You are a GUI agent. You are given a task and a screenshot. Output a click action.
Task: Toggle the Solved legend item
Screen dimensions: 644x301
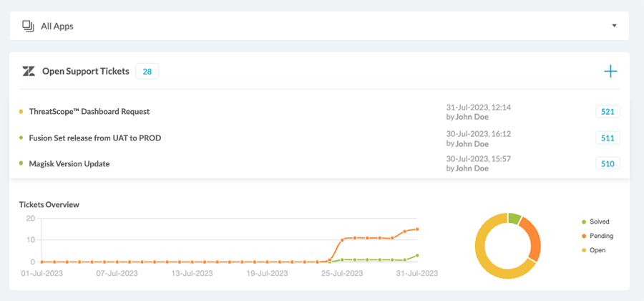[x=595, y=222]
